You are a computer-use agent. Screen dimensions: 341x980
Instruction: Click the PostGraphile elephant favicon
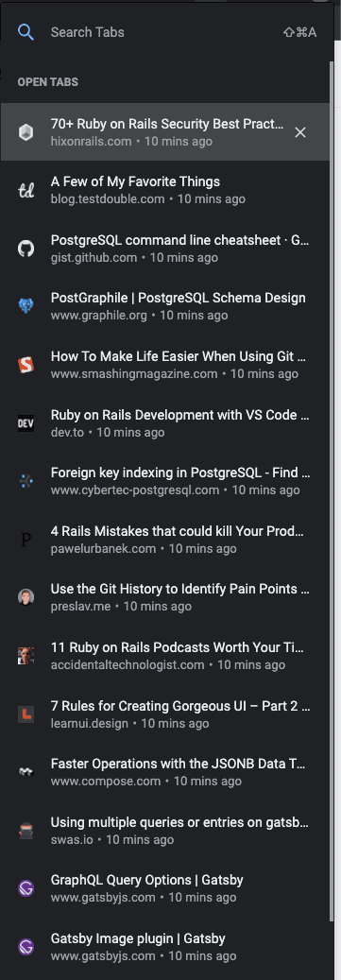(x=26, y=306)
